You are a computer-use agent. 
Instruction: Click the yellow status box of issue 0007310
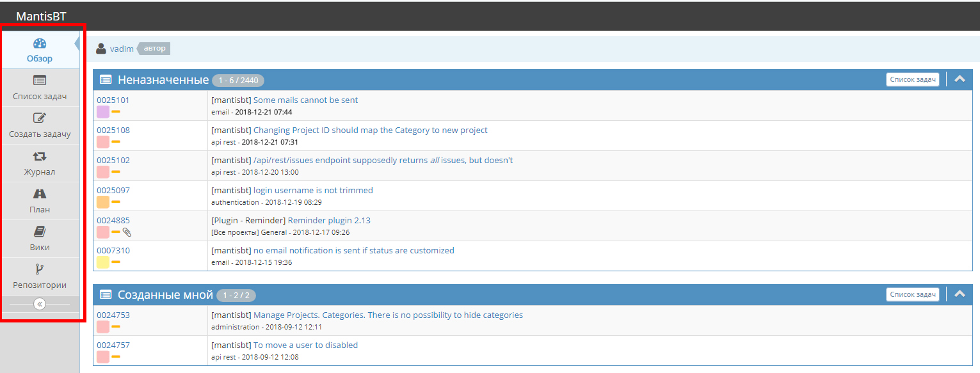pyautogui.click(x=102, y=262)
